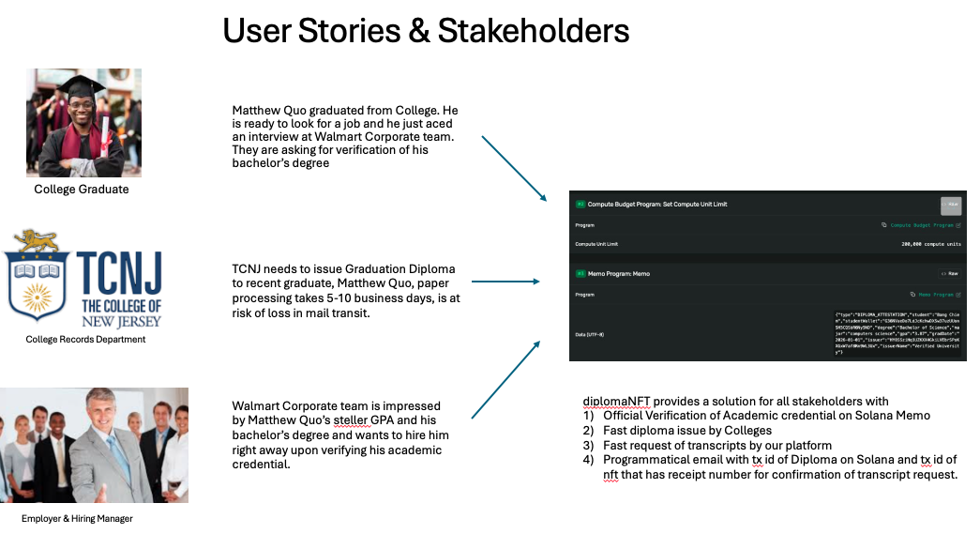
Task: Select the Employer & Hiring Manager photo
Action: [x=94, y=445]
